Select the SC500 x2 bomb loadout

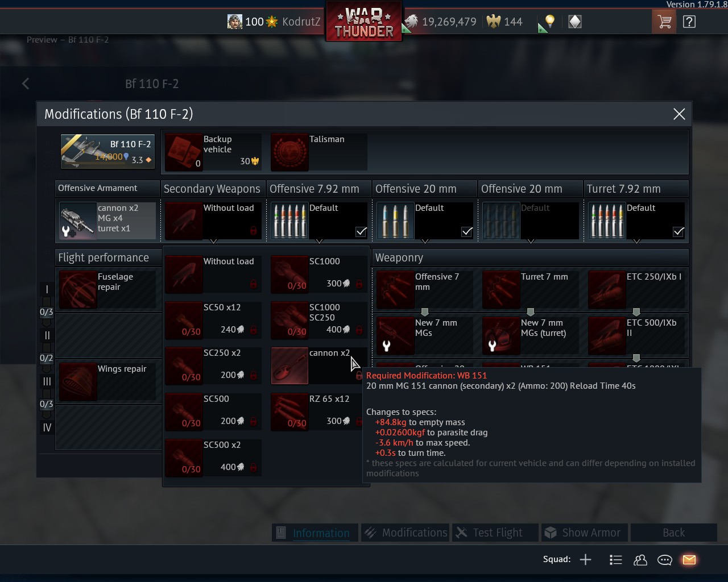(x=213, y=458)
